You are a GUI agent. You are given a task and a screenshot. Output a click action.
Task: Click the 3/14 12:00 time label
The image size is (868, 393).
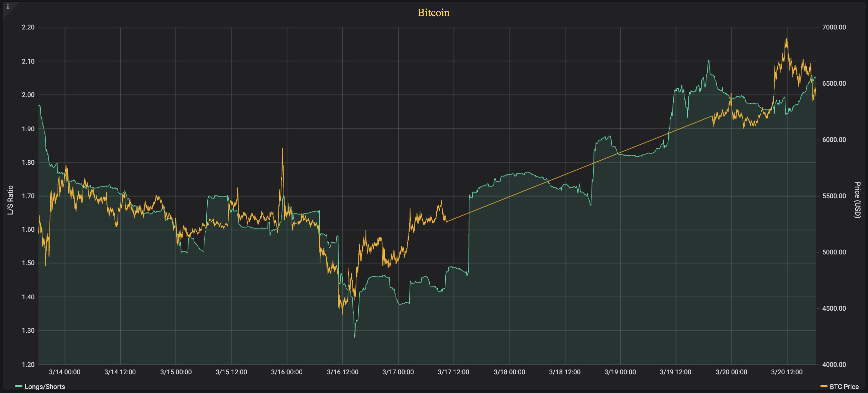pos(120,372)
